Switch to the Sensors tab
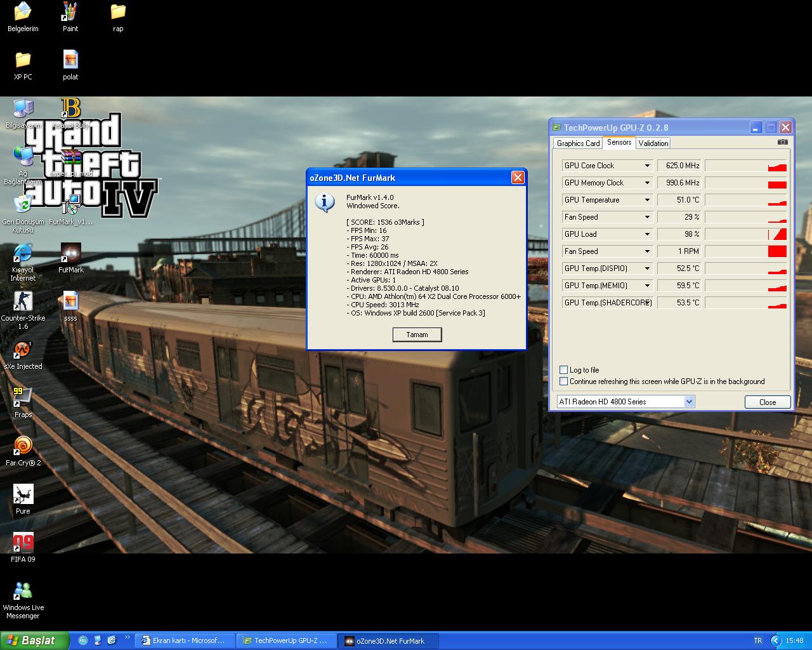812x650 pixels. pyautogui.click(x=619, y=142)
